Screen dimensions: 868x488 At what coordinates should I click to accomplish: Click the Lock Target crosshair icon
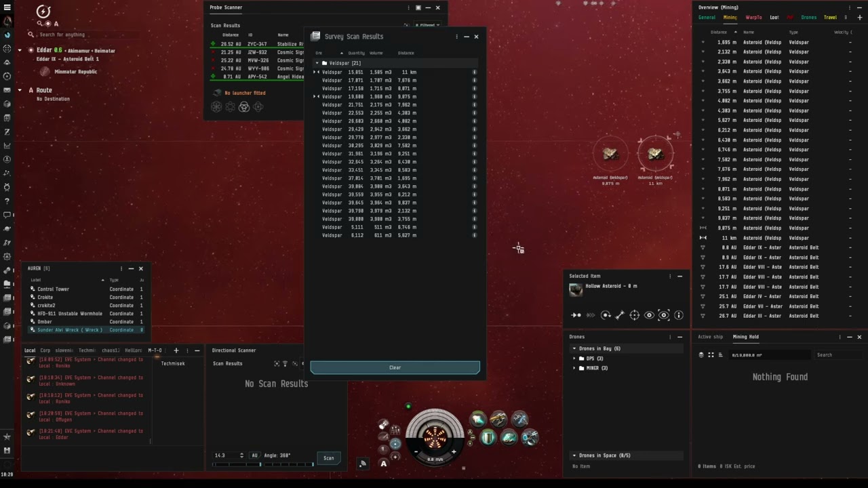click(635, 314)
